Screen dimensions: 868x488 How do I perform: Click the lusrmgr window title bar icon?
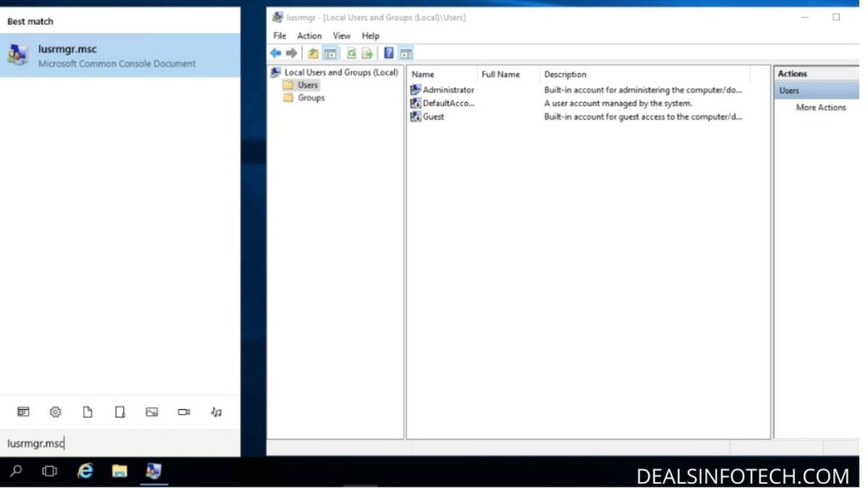click(x=277, y=17)
